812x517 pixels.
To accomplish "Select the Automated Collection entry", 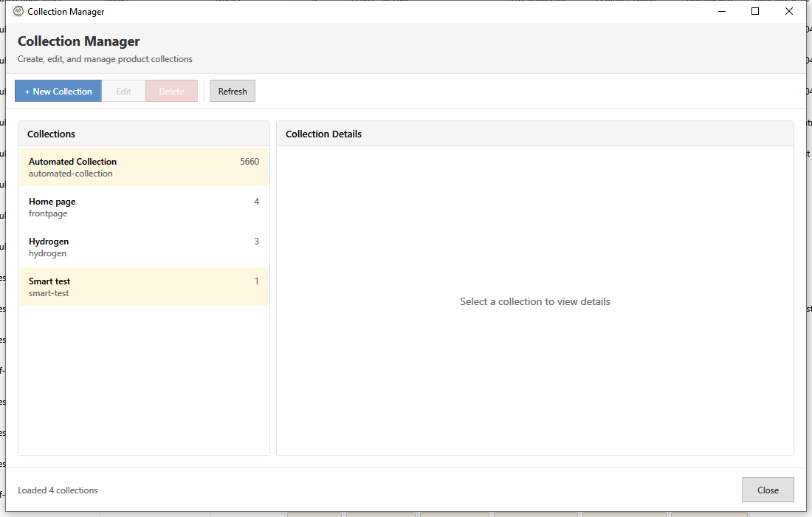I will 72,162.
